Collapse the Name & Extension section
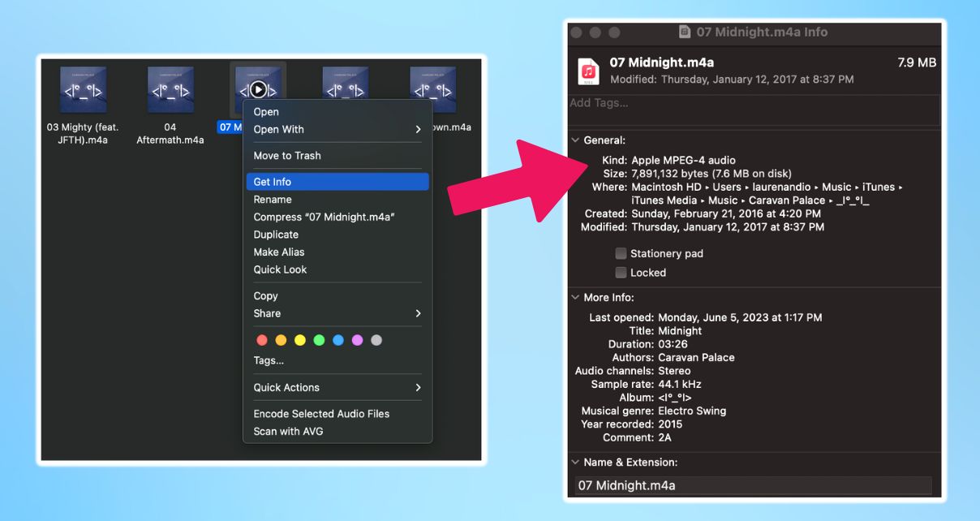This screenshot has width=980, height=521. click(575, 462)
